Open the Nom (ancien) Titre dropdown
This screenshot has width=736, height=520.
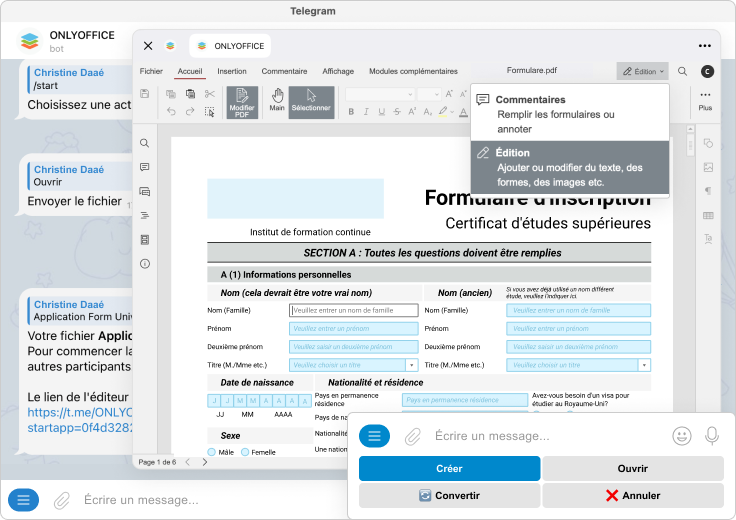pos(644,365)
